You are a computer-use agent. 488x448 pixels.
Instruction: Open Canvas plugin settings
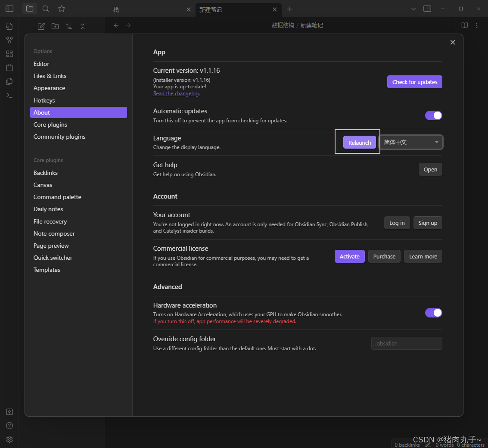pyautogui.click(x=78, y=185)
